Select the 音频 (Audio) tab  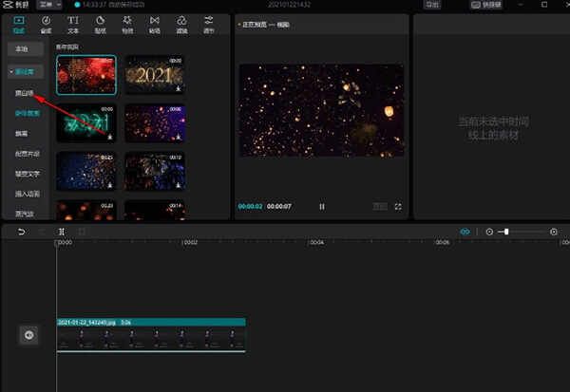point(46,25)
